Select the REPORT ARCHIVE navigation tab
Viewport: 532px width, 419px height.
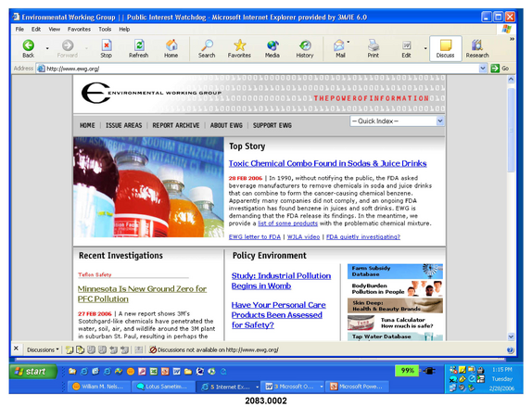[x=176, y=125]
